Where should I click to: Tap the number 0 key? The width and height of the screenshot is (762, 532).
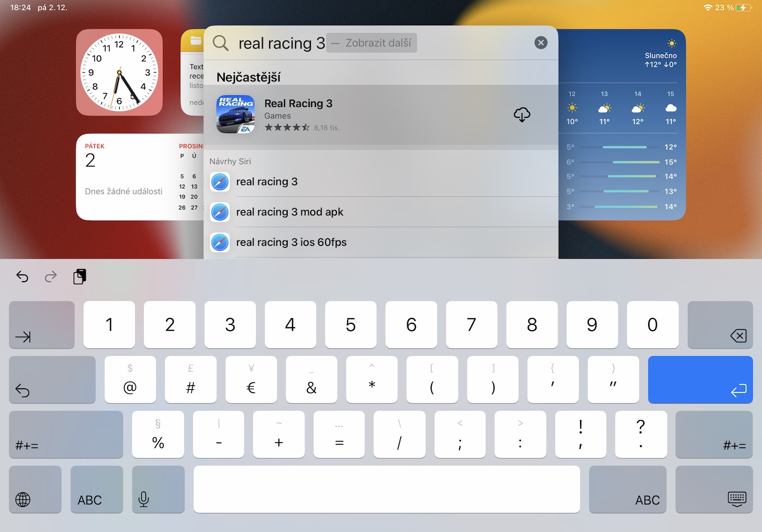653,325
